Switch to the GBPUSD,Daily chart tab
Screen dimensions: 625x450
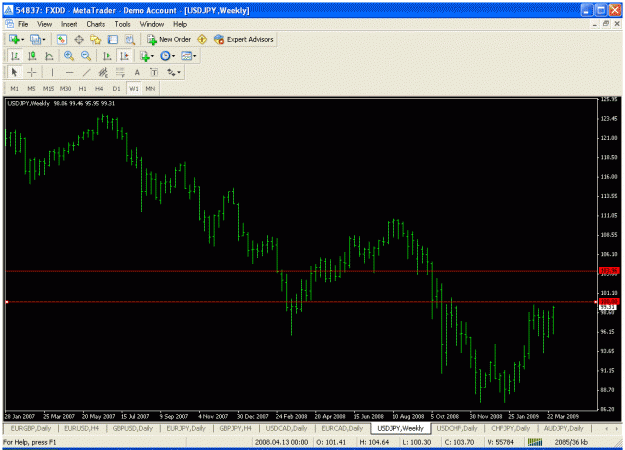[x=133, y=428]
